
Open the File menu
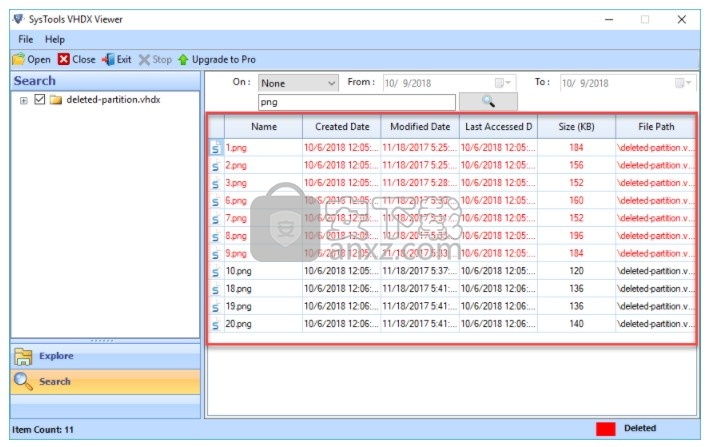(x=26, y=39)
